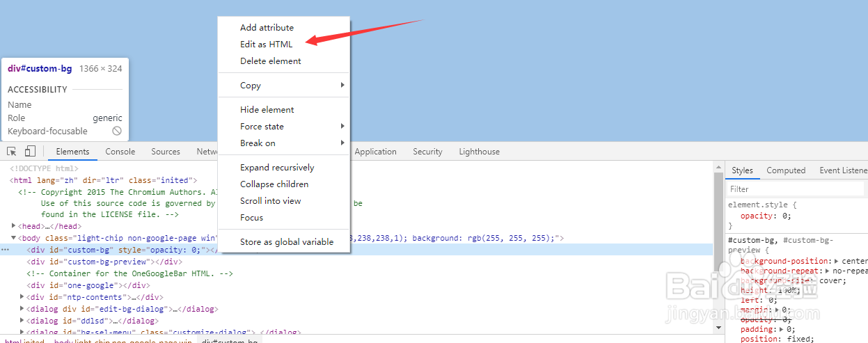The image size is (868, 343).
Task: Click the Keyboard-focusable accessibility row
Action: (x=65, y=131)
